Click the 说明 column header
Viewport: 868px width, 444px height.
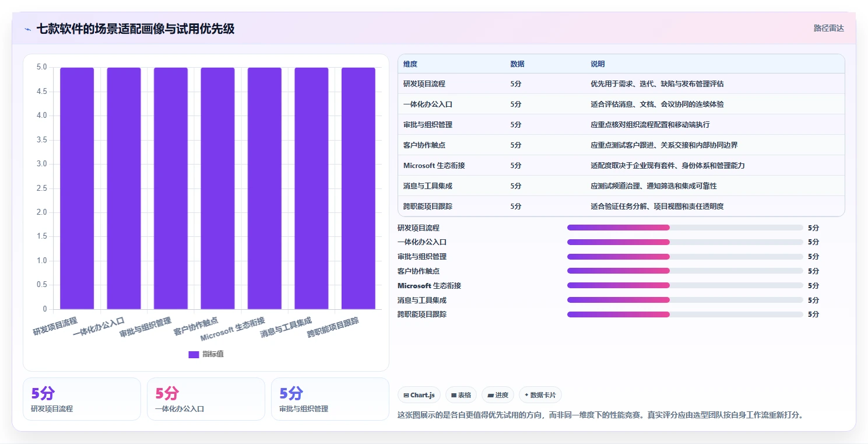pos(598,64)
